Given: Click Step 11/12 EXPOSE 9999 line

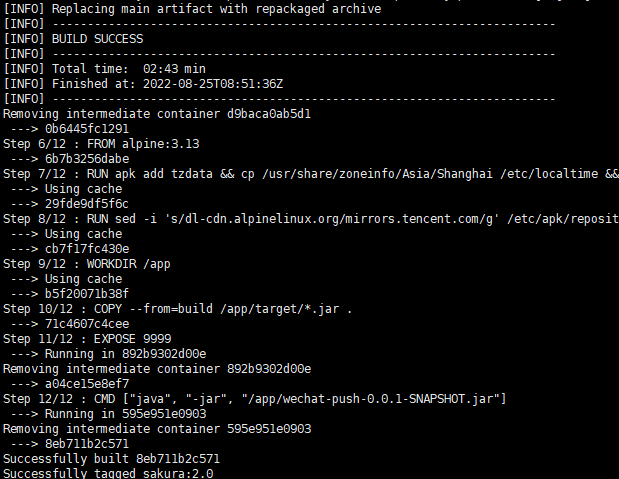Looking at the screenshot, I should [x=87, y=339].
